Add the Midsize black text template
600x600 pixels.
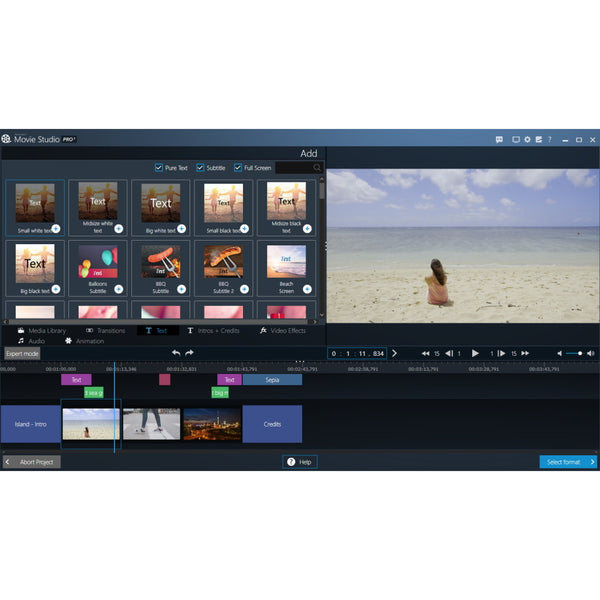(x=307, y=229)
